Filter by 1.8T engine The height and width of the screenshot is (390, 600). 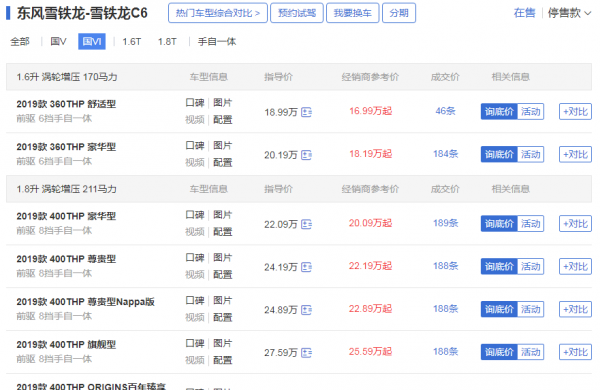pyautogui.click(x=167, y=41)
